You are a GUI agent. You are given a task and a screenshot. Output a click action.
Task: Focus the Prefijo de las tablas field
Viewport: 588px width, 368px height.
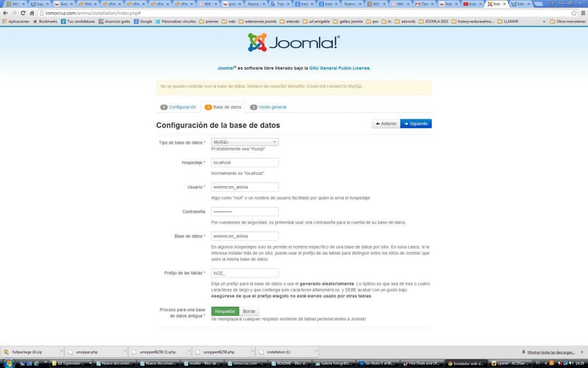244,273
